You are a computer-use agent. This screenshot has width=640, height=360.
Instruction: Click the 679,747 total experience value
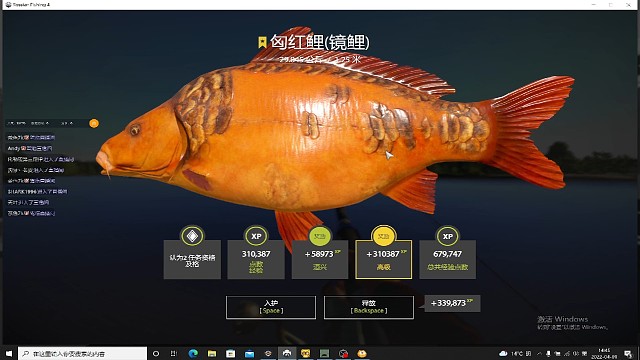pyautogui.click(x=447, y=254)
